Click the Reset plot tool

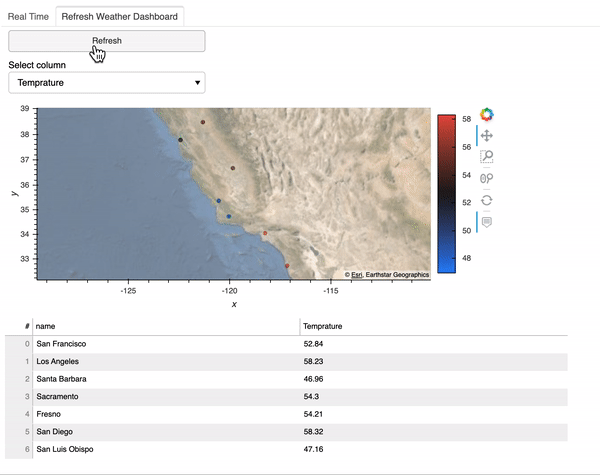click(487, 200)
